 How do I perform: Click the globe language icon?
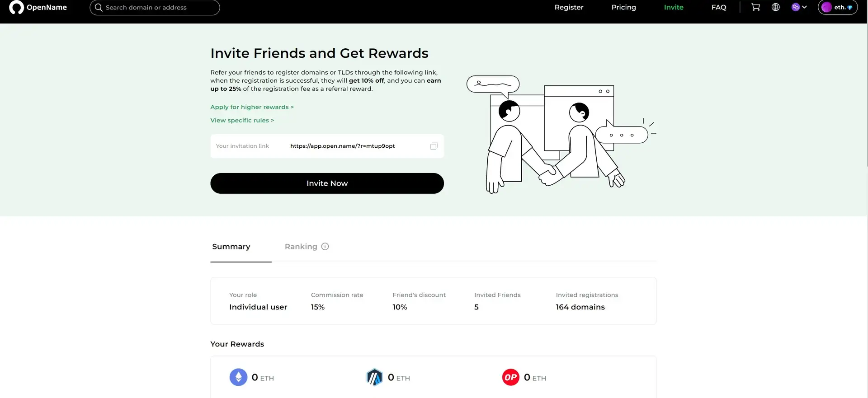tap(775, 7)
